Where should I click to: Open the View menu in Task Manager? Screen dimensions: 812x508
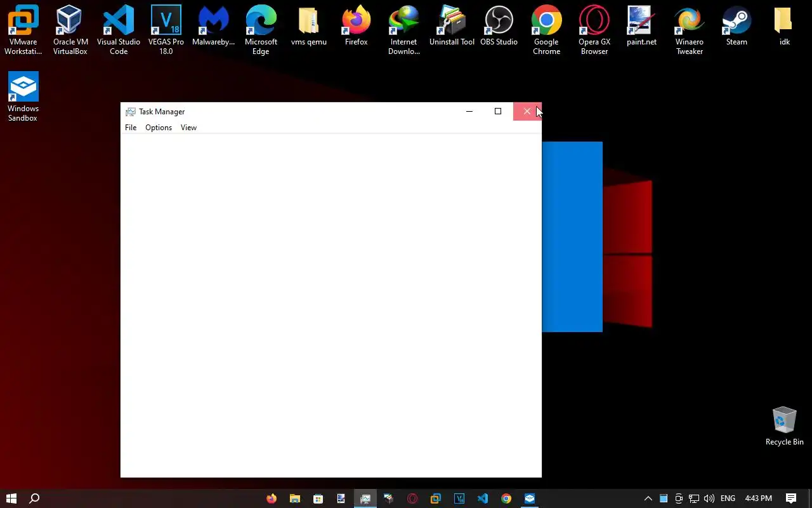click(188, 128)
